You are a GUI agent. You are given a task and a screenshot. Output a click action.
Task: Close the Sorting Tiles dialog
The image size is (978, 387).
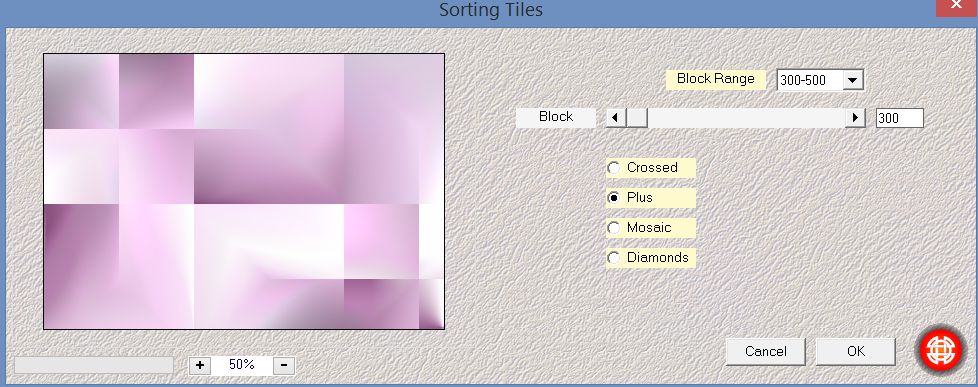coord(956,7)
